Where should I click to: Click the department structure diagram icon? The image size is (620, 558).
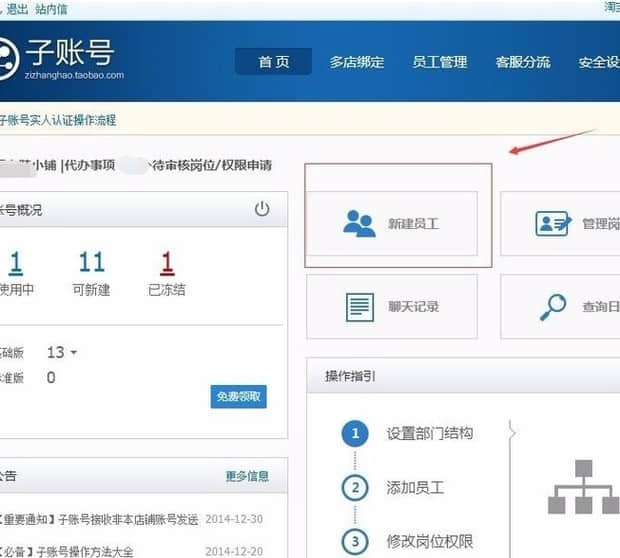(x=583, y=487)
